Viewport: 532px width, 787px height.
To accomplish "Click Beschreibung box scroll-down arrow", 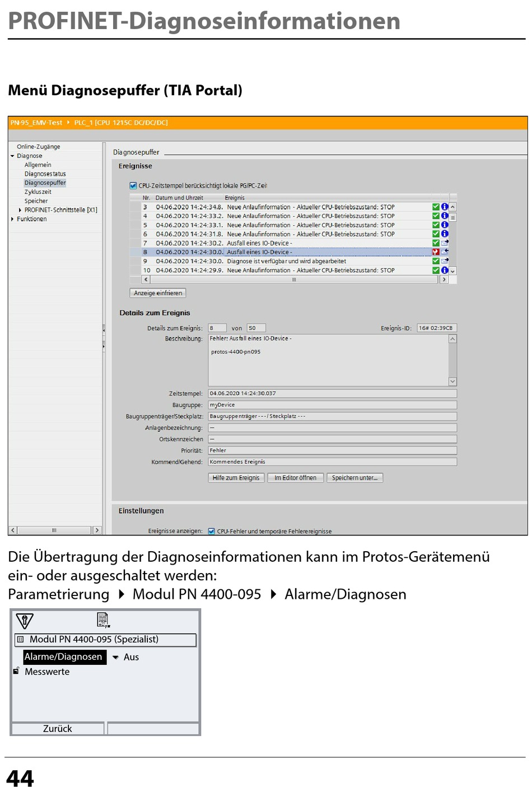I will point(452,381).
